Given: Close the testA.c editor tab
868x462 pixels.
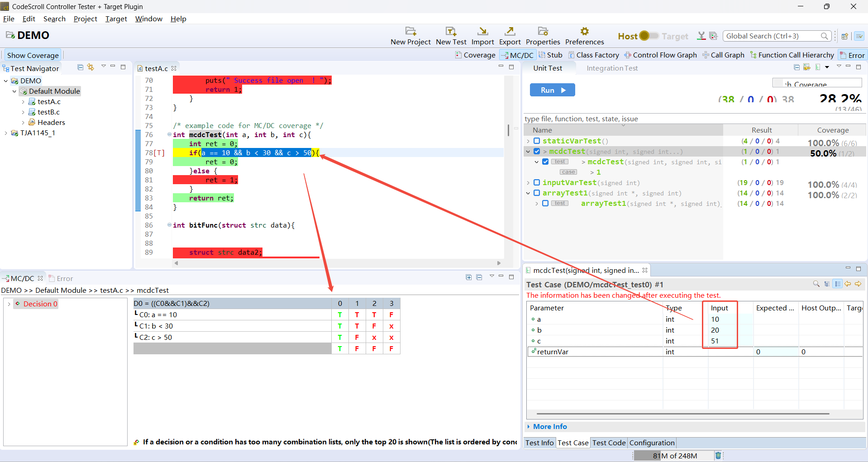Looking at the screenshot, I should (x=174, y=68).
